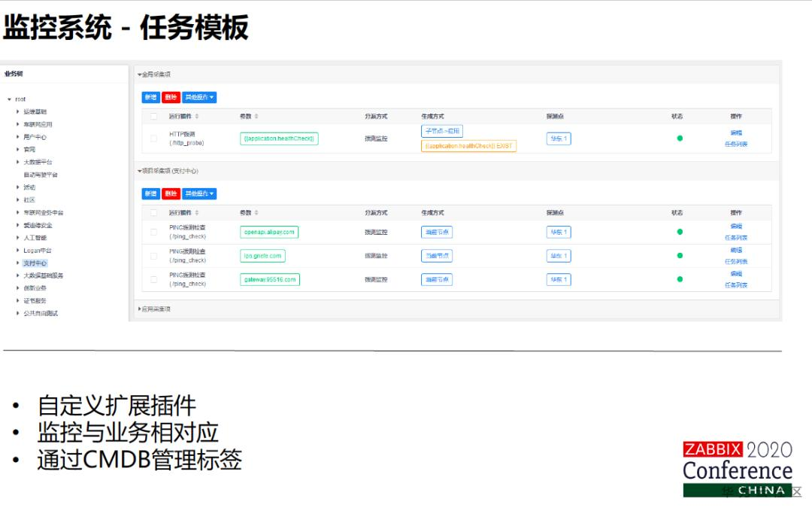Click the ips.gnete.com parameter tag
The image size is (812, 511).
(x=262, y=256)
